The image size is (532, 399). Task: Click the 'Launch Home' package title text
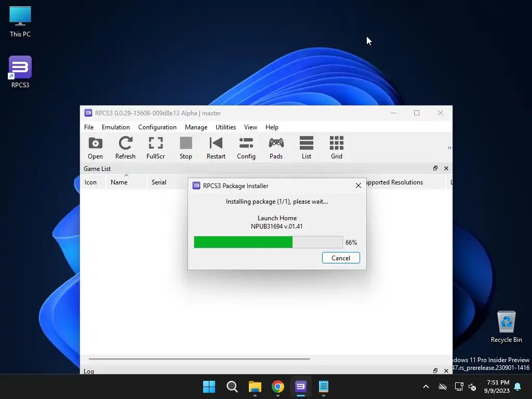(x=277, y=218)
